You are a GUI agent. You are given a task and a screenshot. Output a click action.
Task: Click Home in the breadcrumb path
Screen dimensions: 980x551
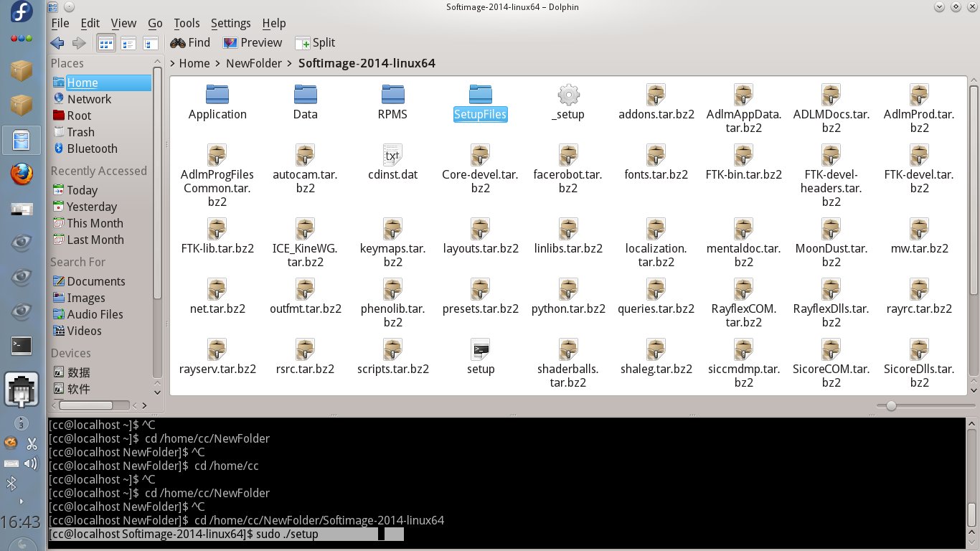pos(194,63)
